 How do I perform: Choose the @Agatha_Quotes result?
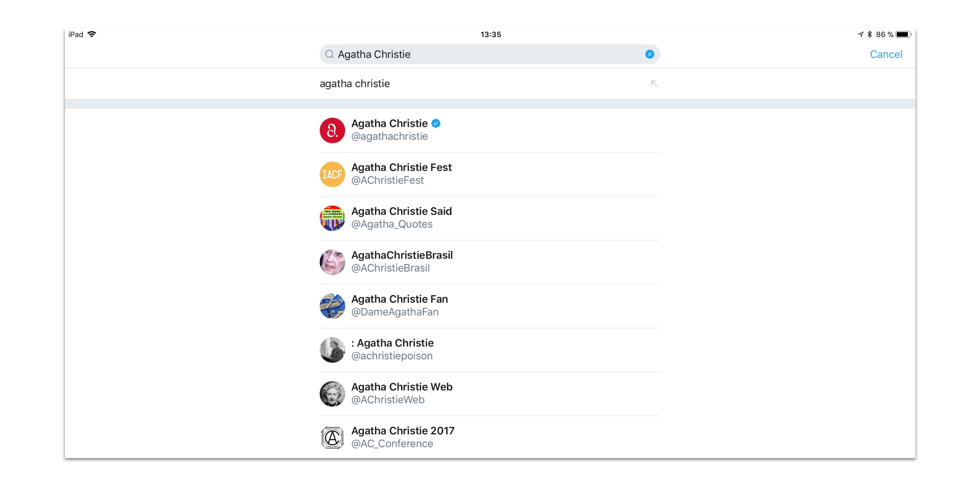(x=489, y=218)
